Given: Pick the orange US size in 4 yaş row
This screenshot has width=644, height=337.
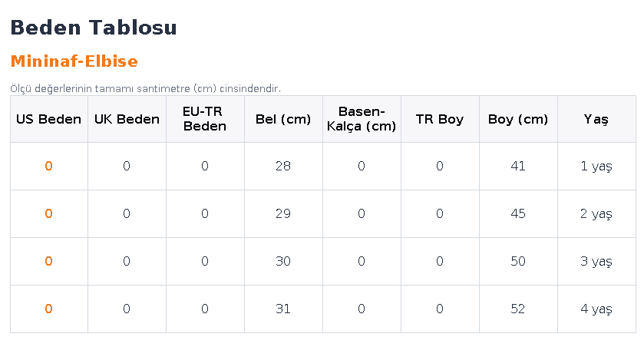Looking at the screenshot, I should coord(48,309).
